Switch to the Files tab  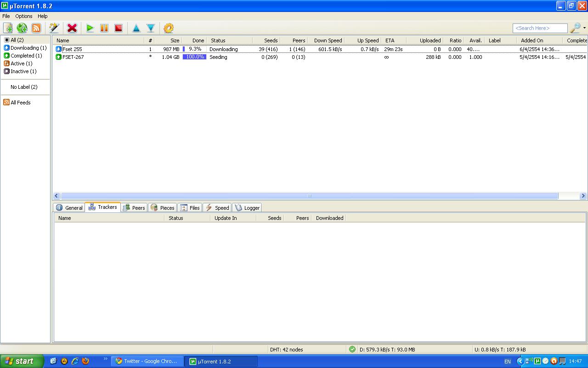(x=190, y=208)
